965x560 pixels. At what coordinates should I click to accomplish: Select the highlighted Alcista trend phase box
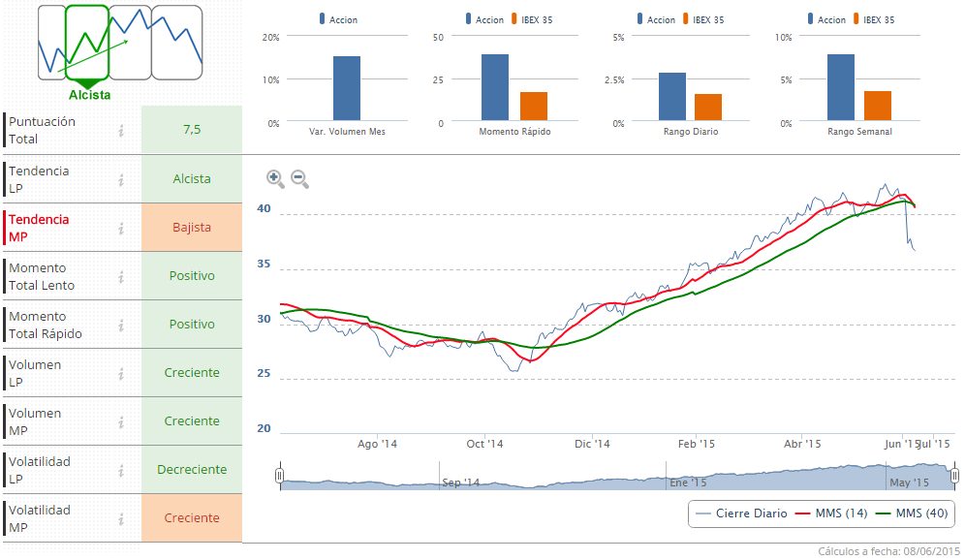(x=87, y=43)
